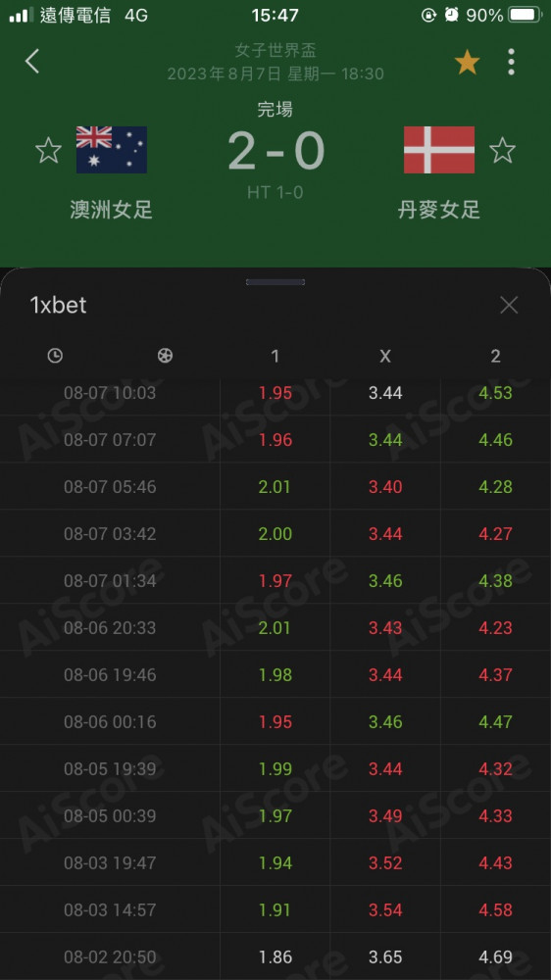Select away odds 4.28
The image size is (551, 980).
pos(495,486)
